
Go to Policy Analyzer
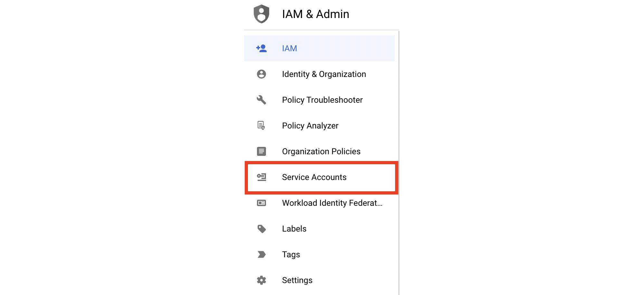pos(319,126)
